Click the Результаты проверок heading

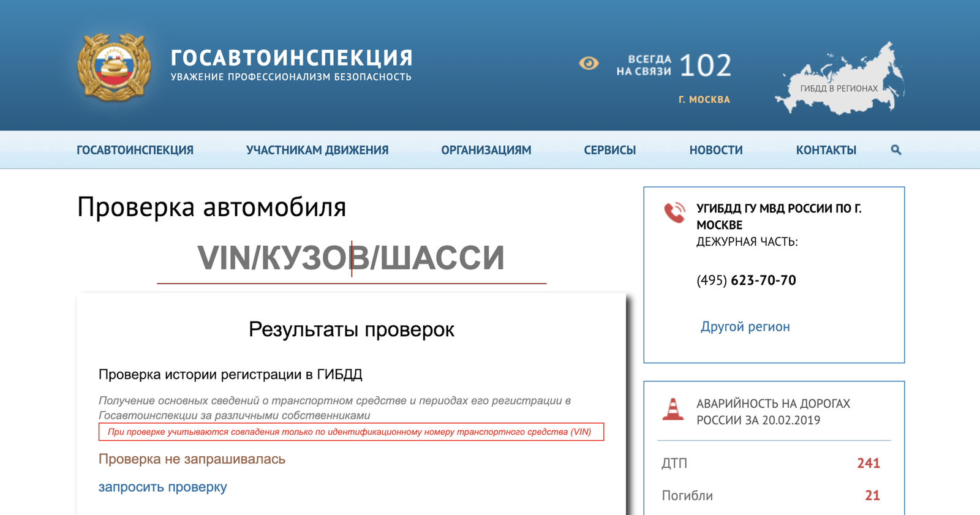point(352,329)
